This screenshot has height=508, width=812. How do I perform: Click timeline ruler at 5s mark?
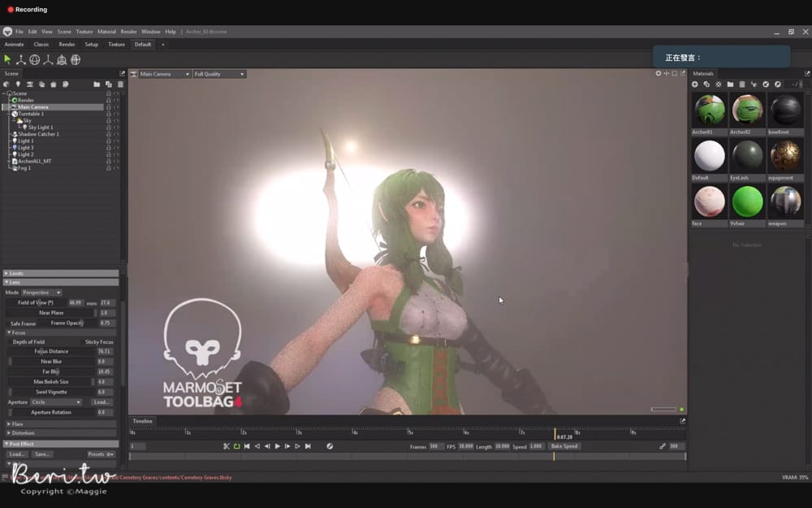tap(409, 432)
